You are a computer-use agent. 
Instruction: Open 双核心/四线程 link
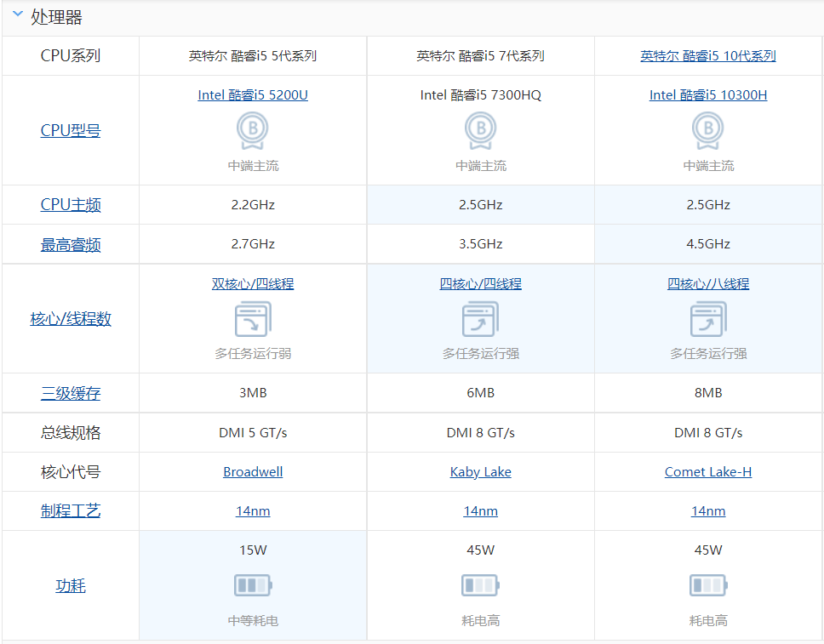pos(253,283)
